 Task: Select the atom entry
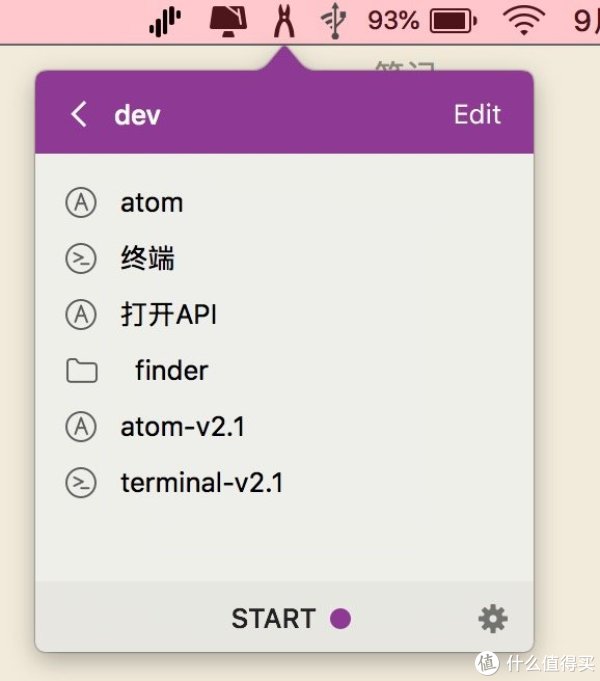click(x=151, y=203)
